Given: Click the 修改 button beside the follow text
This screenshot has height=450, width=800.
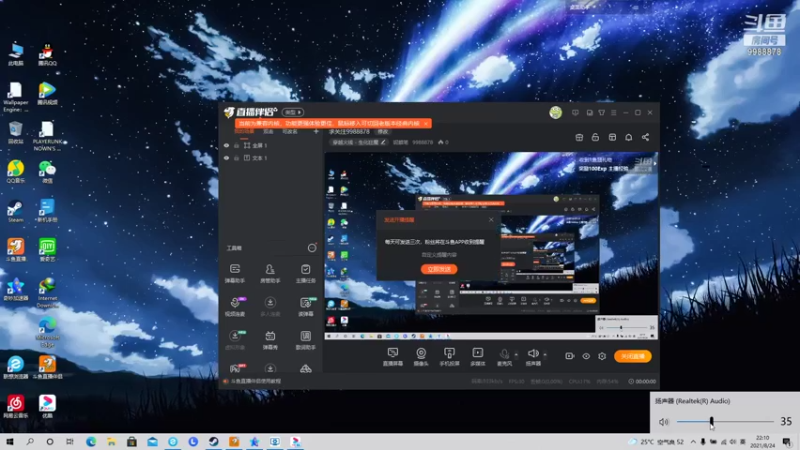Looking at the screenshot, I should [383, 132].
